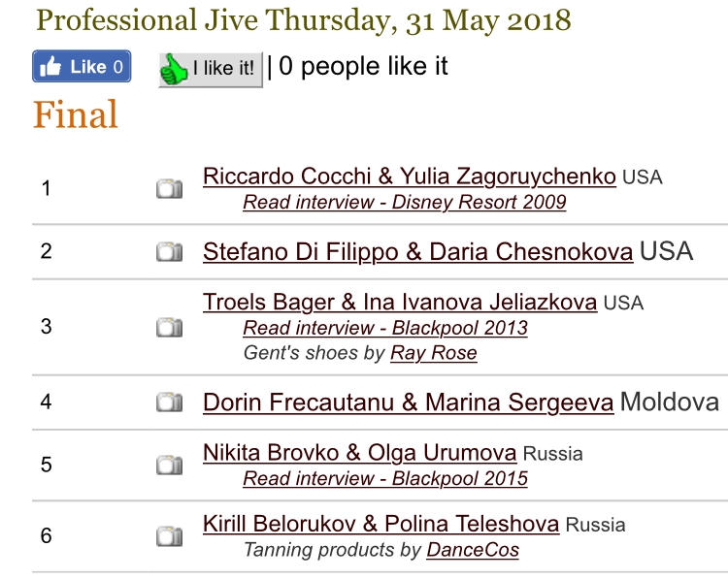Read interview Blackpool 2015 link
Image resolution: width=728 pixels, height=579 pixels.
click(385, 479)
